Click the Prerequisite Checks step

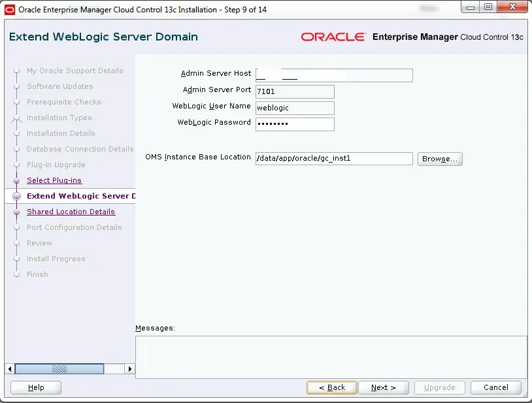[64, 102]
